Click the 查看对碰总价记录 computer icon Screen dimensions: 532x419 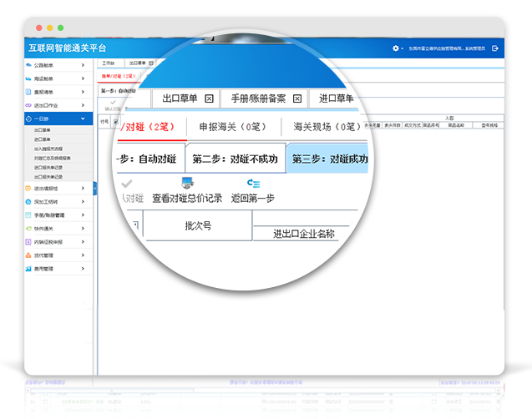(186, 184)
